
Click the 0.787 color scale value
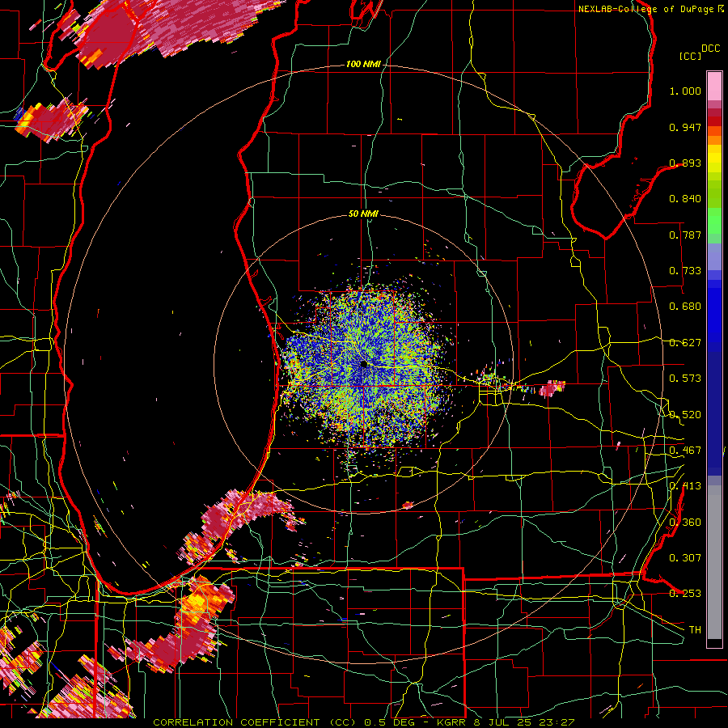[x=685, y=235]
